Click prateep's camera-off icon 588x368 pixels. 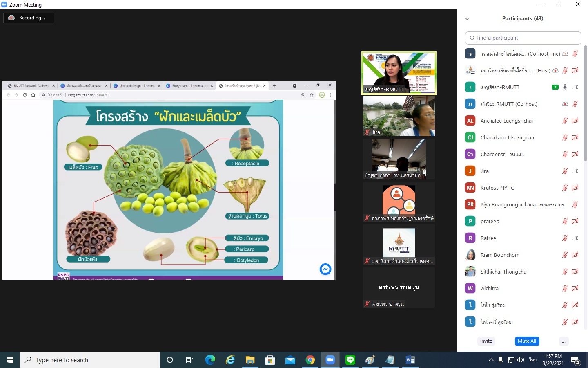pyautogui.click(x=575, y=221)
